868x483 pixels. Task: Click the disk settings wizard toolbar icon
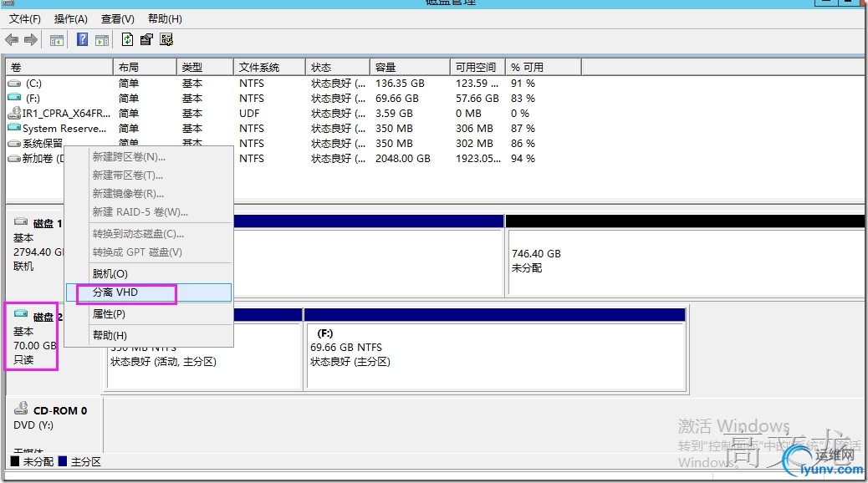coord(166,39)
